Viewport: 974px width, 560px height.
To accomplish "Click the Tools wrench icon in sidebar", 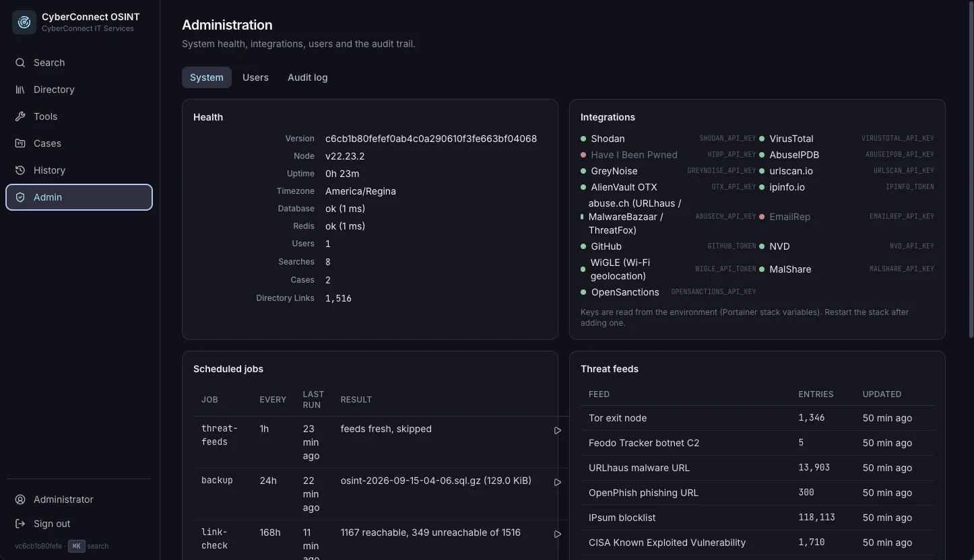I will point(20,116).
